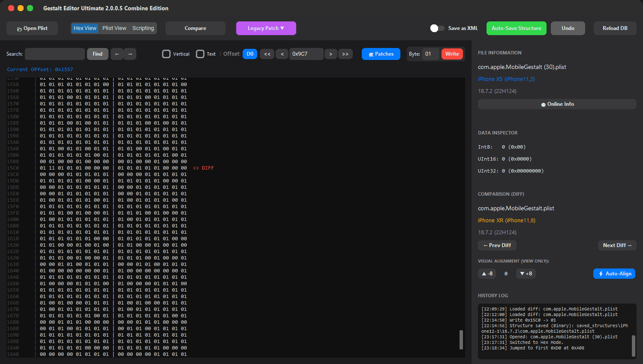Click iPhone XS (iPhone11,2) device text
This screenshot has height=364, width=643.
coord(506,79)
